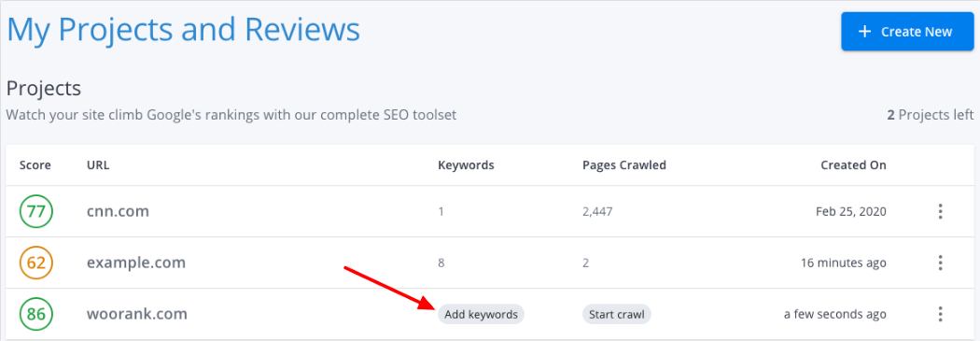Open the three-dot menu for example.com
Screen dimensions: 980x341
click(940, 263)
